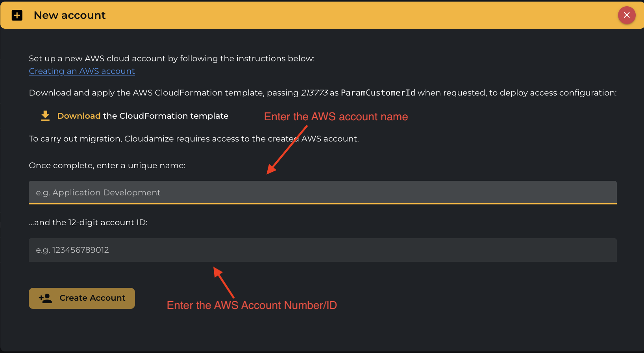The width and height of the screenshot is (644, 353).
Task: Click the add-person icon in Create Account
Action: (x=45, y=298)
